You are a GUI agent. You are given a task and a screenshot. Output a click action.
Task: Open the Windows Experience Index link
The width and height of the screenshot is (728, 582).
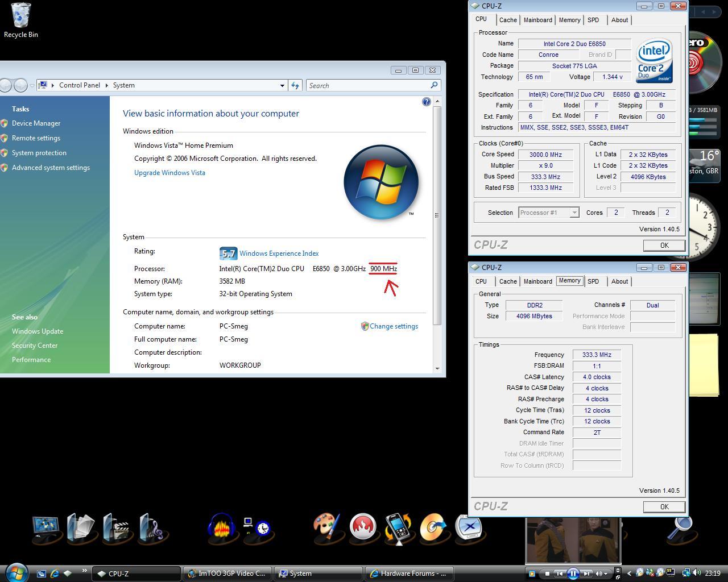tap(279, 253)
